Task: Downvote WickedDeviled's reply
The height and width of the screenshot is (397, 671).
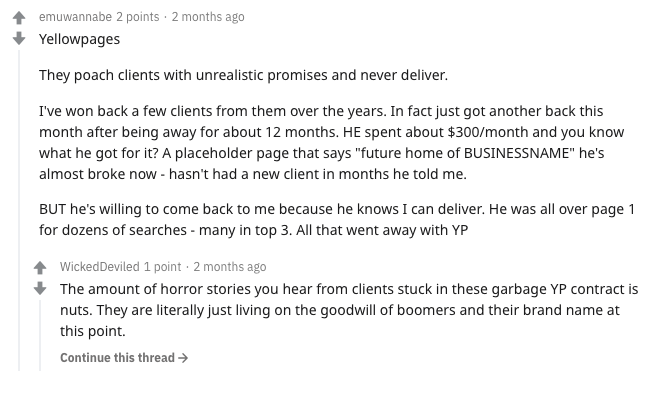Action: pos(40,288)
